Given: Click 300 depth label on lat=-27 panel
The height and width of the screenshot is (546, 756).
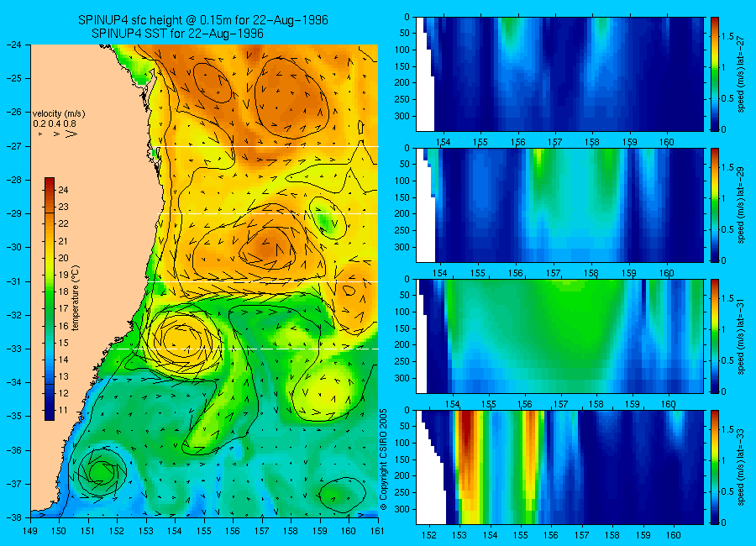Looking at the screenshot, I should tap(402, 116).
